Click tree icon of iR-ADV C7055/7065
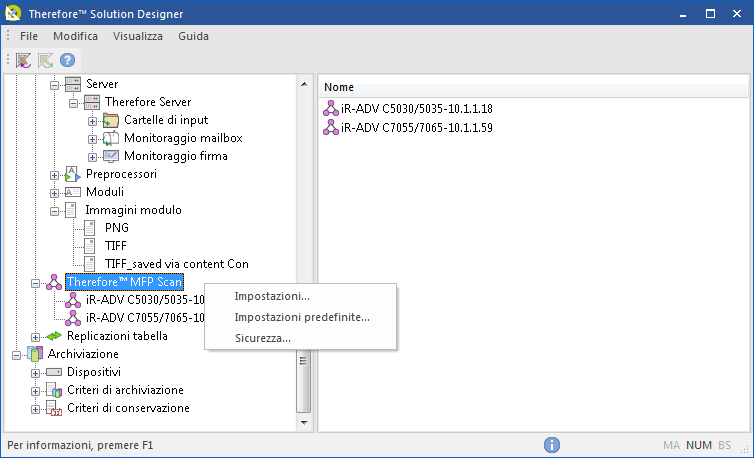This screenshot has height=459, width=755. (73, 318)
